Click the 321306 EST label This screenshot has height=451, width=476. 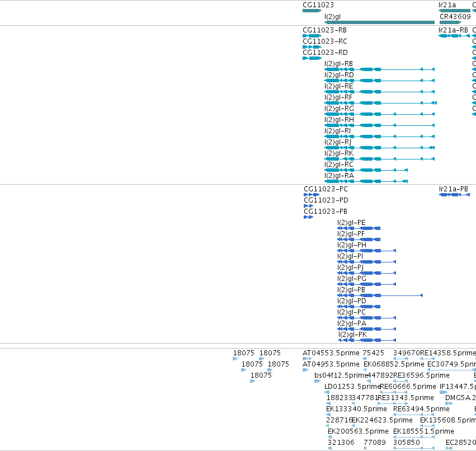tap(341, 443)
